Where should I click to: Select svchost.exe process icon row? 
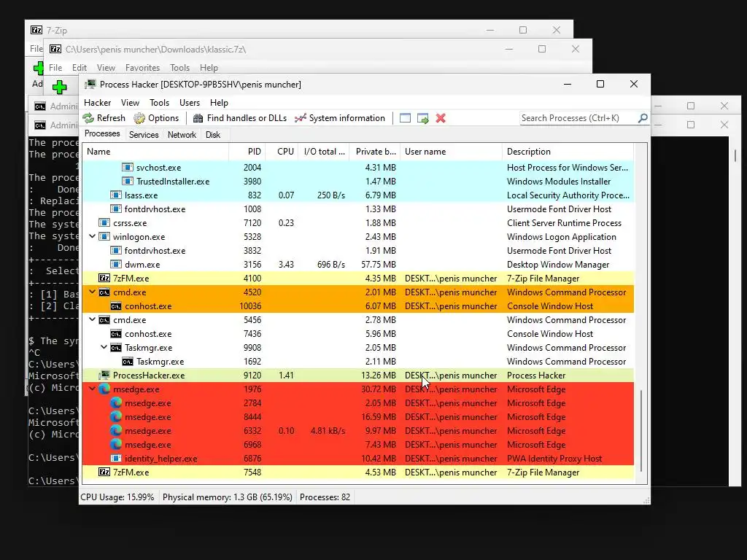click(127, 167)
